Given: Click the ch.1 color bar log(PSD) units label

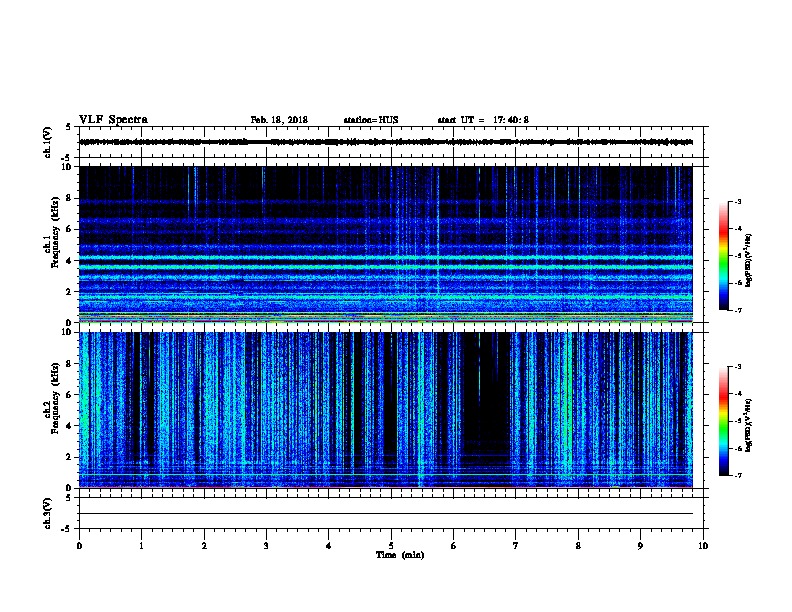Looking at the screenshot, I should (748, 260).
